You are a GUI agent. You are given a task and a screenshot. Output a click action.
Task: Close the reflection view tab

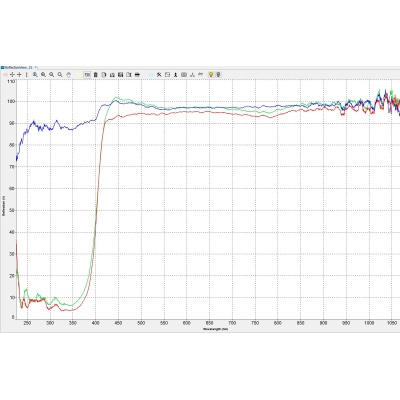[36, 67]
